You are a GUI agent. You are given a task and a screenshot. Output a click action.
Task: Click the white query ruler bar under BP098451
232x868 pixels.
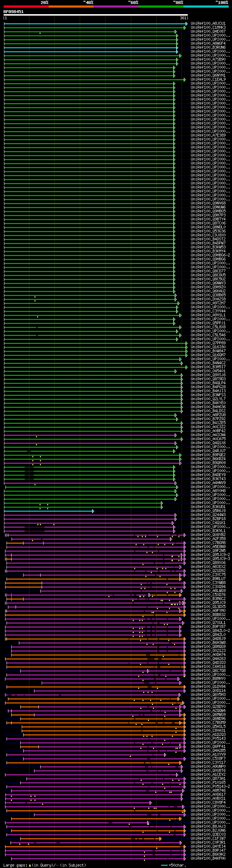pyautogui.click(x=96, y=15)
